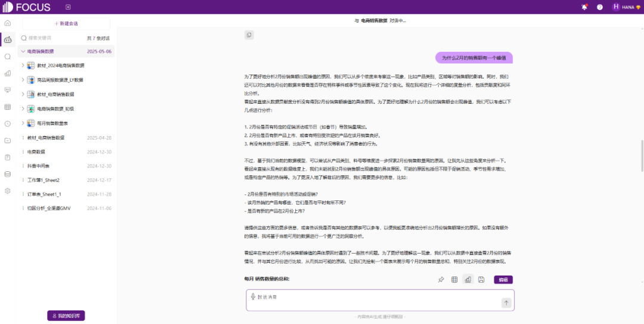Viewport: 644px width, 324px height.
Task: Pin the monthly sales chart answer
Action: click(x=441, y=280)
